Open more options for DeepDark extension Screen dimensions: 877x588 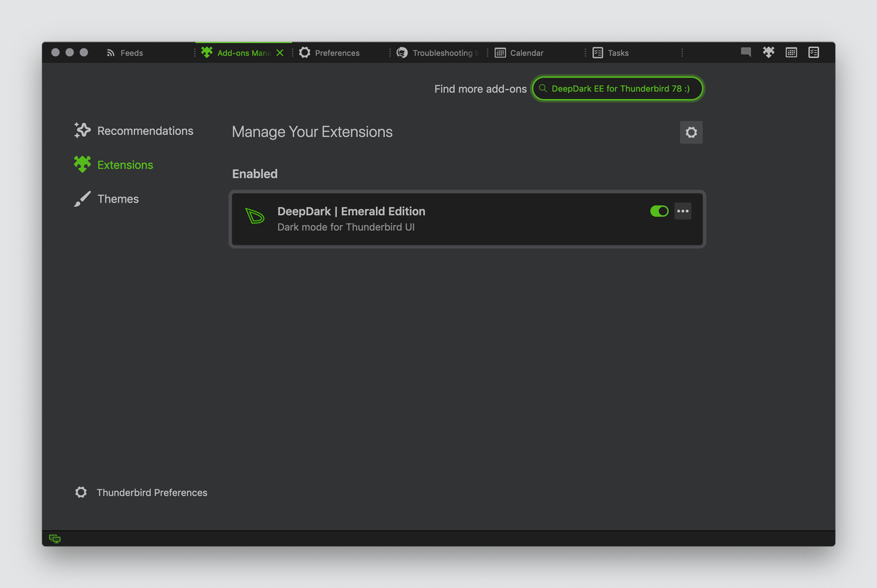coord(683,211)
